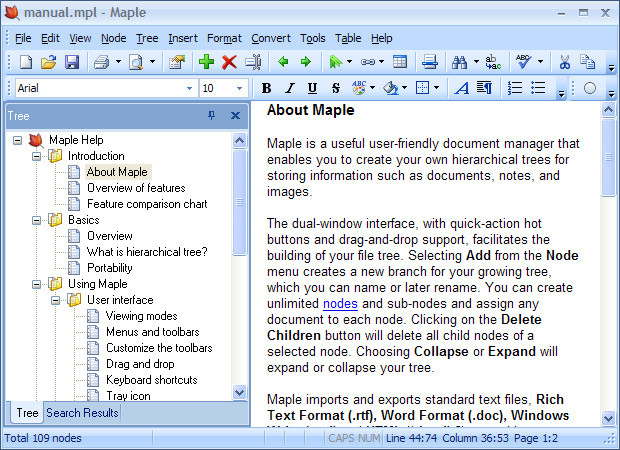Viewport: 620px width, 450px height.
Task: Open the Format menu
Action: click(224, 38)
